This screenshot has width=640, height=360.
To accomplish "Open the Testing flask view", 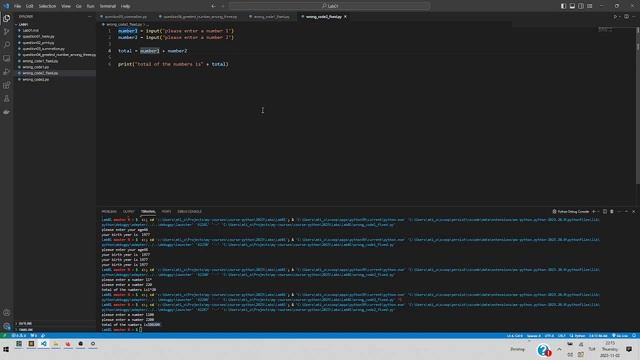I will 7,99.
